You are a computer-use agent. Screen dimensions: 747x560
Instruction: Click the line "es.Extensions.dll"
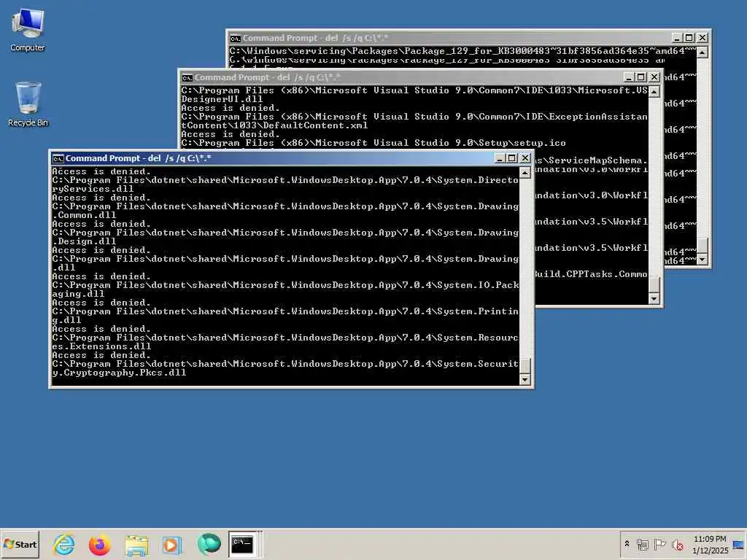[x=101, y=346]
